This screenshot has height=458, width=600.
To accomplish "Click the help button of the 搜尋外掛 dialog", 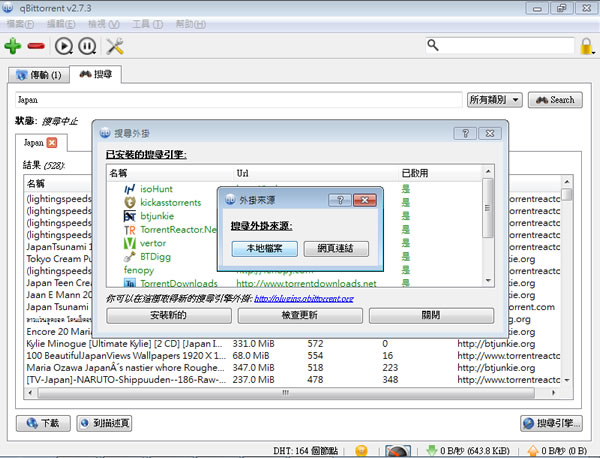I will tap(465, 133).
